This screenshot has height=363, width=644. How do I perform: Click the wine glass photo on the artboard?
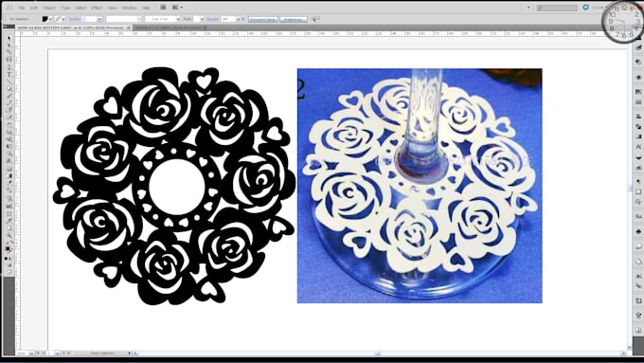(x=420, y=186)
